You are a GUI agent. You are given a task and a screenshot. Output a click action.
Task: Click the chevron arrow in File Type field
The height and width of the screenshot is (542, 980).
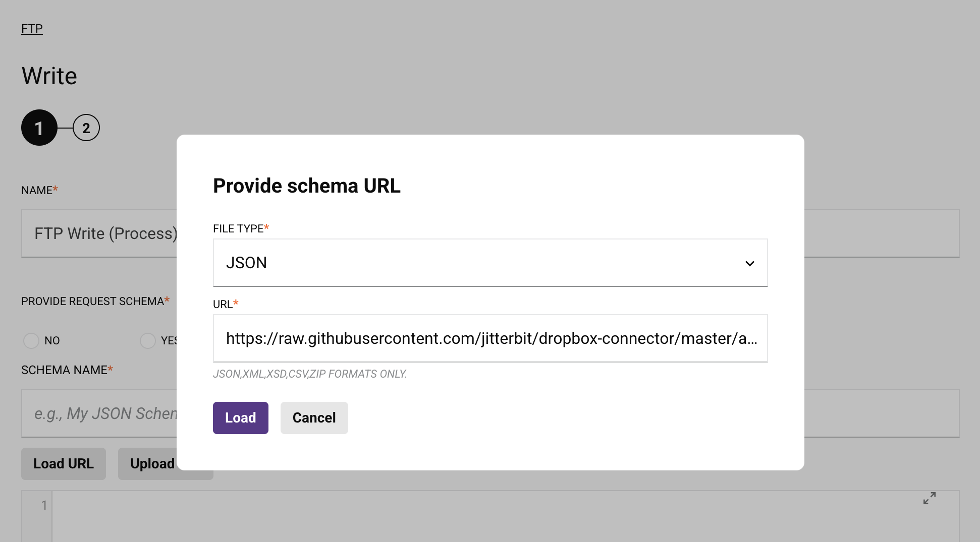click(x=749, y=263)
